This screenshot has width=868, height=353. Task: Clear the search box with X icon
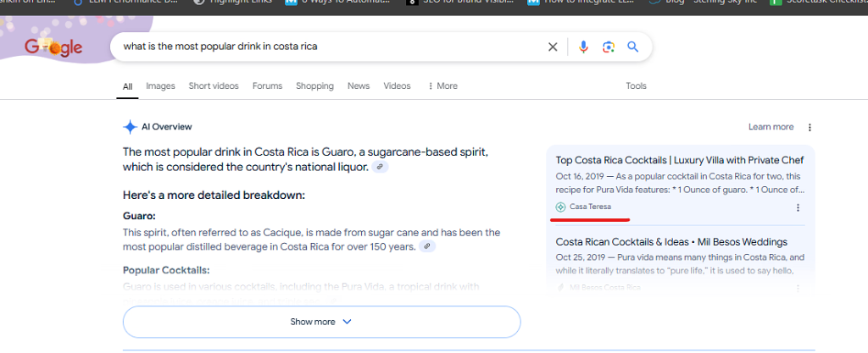pos(553,47)
